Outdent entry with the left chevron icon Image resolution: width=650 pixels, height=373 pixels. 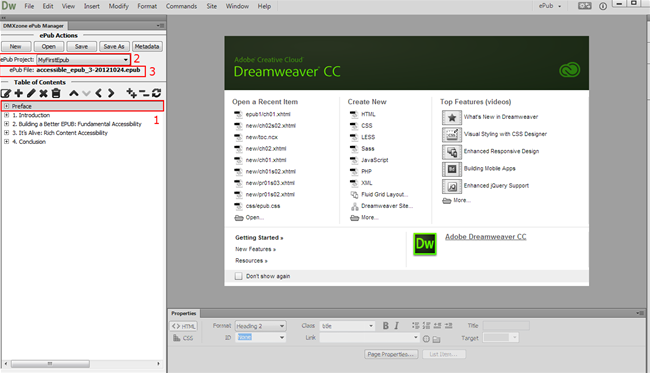[99, 93]
